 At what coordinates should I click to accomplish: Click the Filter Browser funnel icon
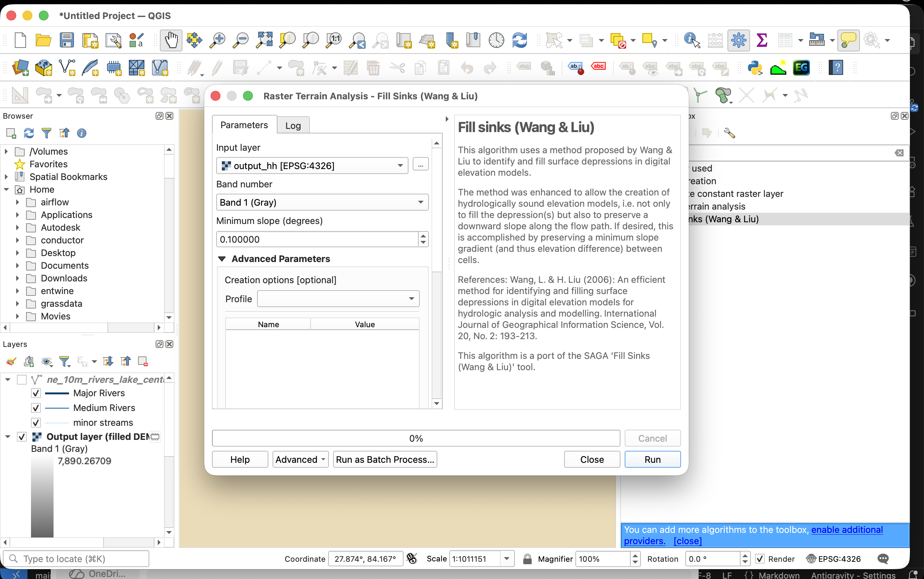46,133
